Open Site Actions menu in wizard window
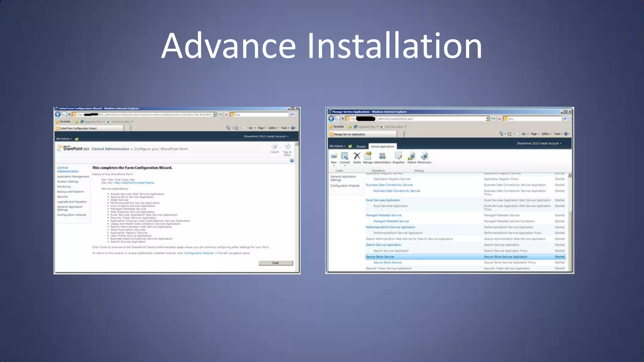Screen dimensions: 644x362 click(x=64, y=139)
